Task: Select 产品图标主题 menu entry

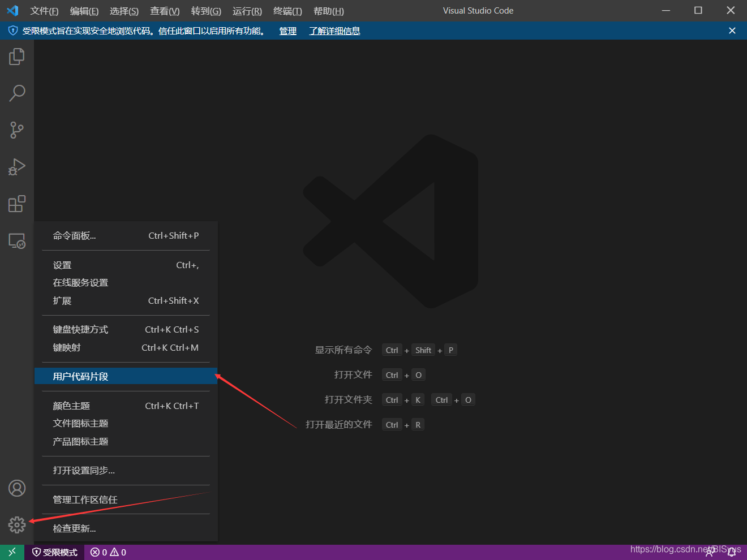Action: 126,442
